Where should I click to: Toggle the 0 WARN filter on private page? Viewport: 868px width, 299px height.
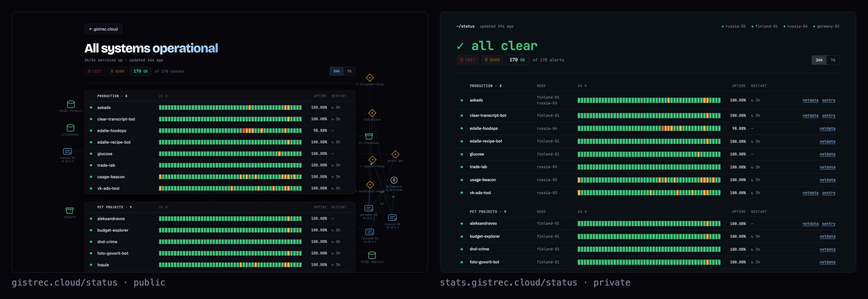tap(492, 60)
